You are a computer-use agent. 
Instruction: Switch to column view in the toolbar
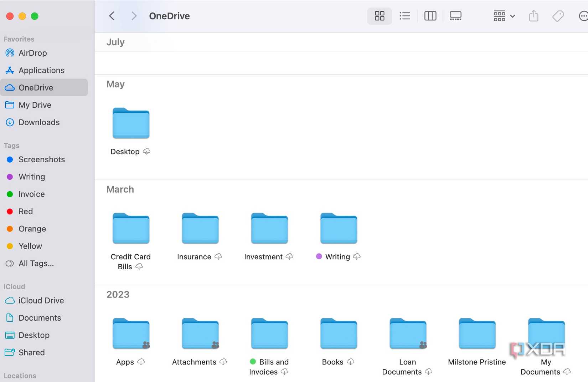click(430, 16)
